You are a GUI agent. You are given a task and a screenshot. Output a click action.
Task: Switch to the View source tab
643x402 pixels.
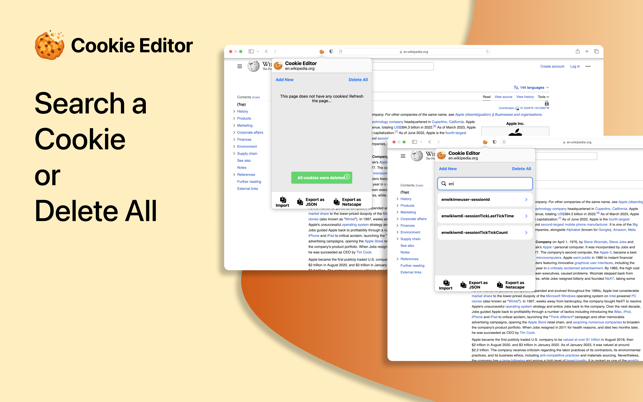tap(503, 97)
